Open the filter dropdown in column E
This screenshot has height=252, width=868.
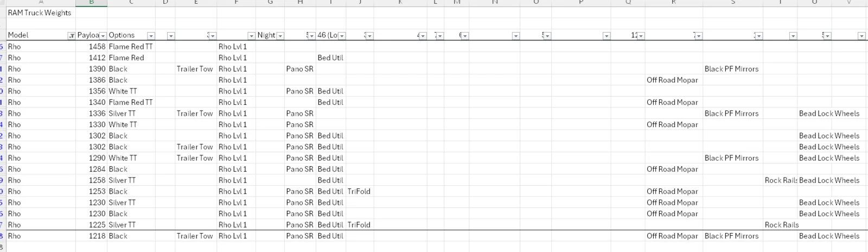[x=212, y=36]
